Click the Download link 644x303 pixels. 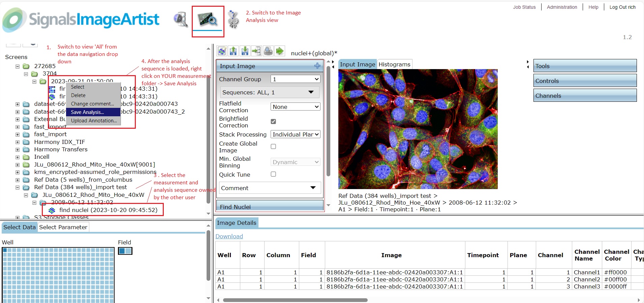point(229,236)
